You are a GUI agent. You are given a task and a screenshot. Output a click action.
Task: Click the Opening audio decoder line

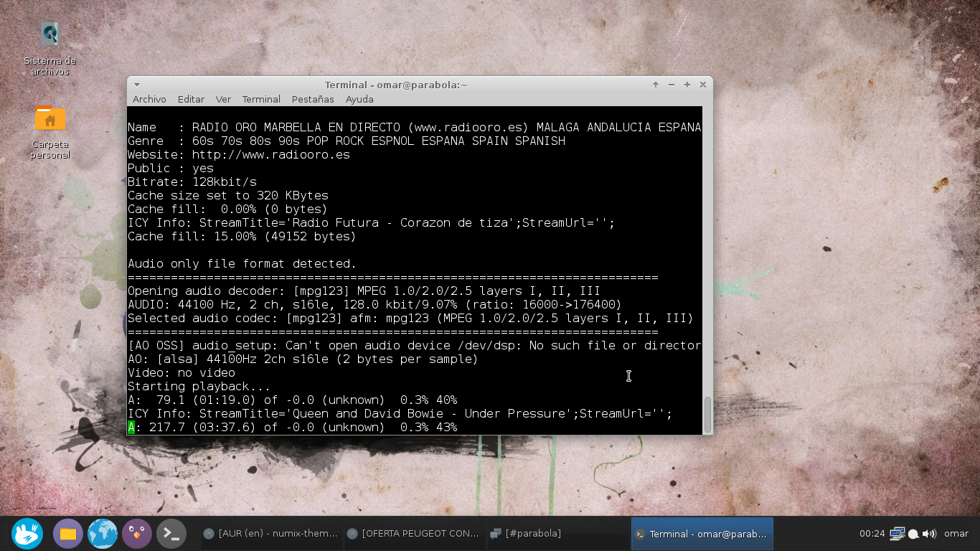[x=364, y=291]
